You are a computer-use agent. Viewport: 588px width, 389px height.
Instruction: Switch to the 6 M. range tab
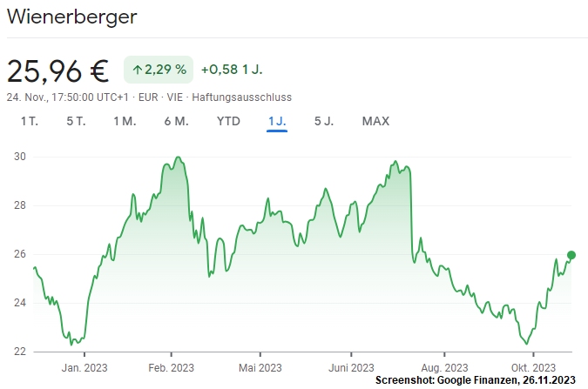pyautogui.click(x=176, y=122)
